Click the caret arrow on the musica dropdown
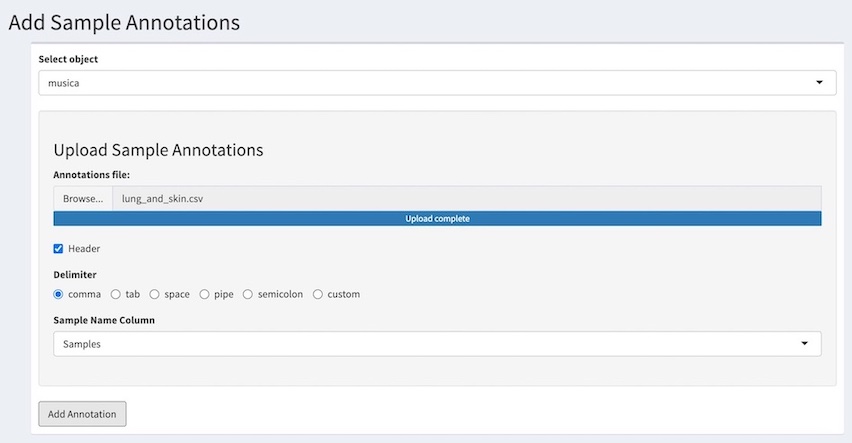Image resolution: width=852 pixels, height=443 pixels. click(819, 83)
